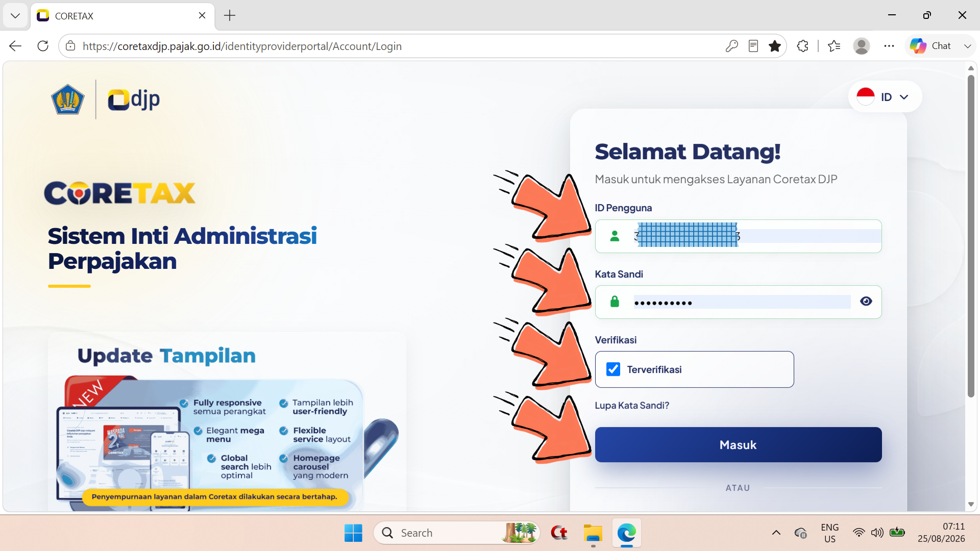Open the clock and date 07:11
The width and height of the screenshot is (980, 551).
pyautogui.click(x=941, y=533)
